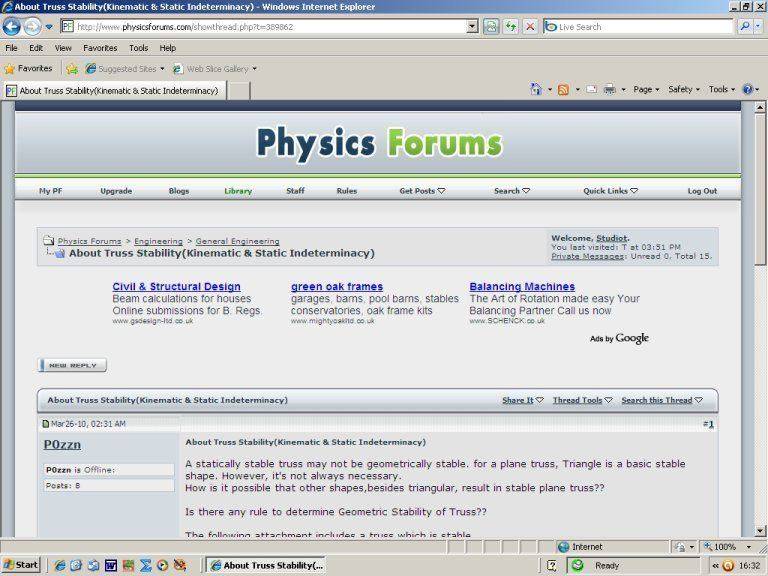The height and width of the screenshot is (576, 768).
Task: Open the File menu
Action: coord(11,48)
